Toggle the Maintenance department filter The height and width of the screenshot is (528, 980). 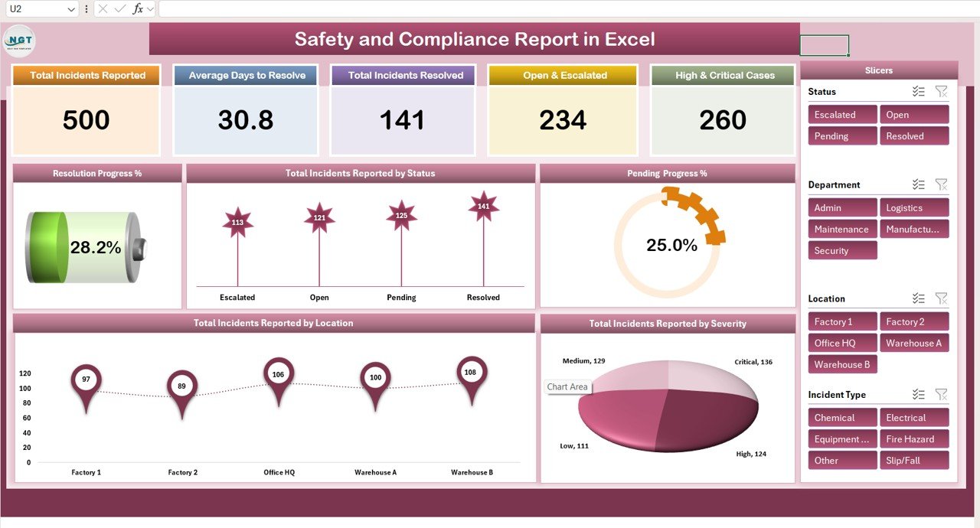click(842, 230)
